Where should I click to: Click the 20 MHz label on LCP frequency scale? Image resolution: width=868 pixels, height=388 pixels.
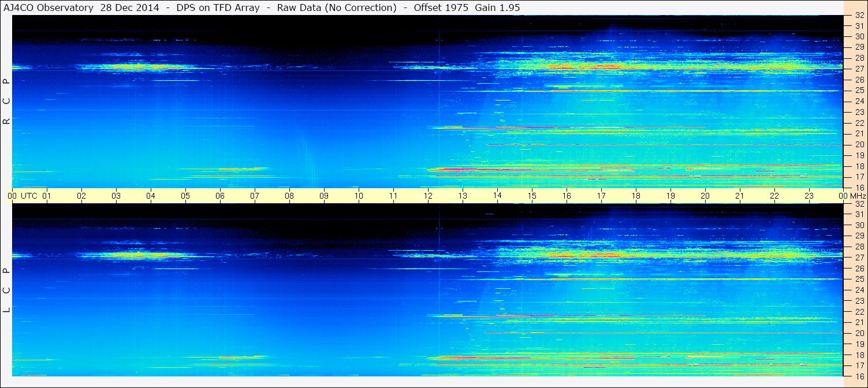(x=859, y=333)
